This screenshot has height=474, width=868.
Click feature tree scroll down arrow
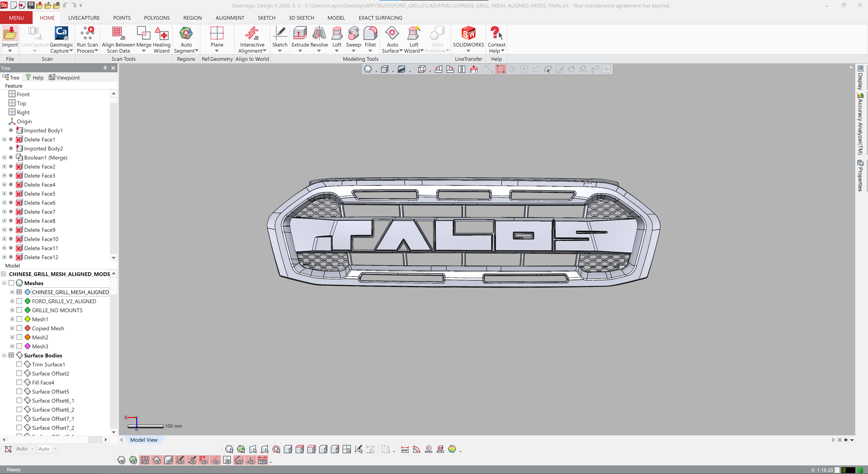[113, 258]
